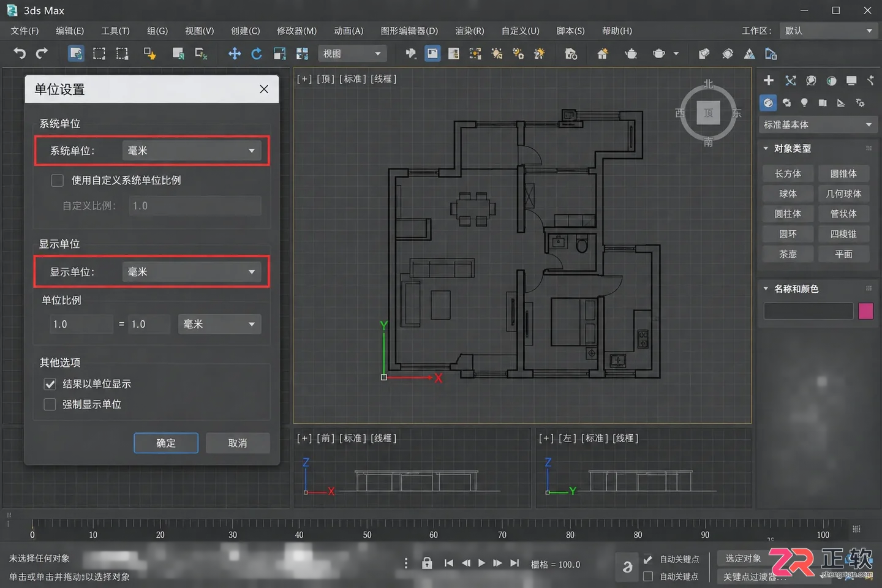Click the 选定对象 key filter button

[x=743, y=559]
